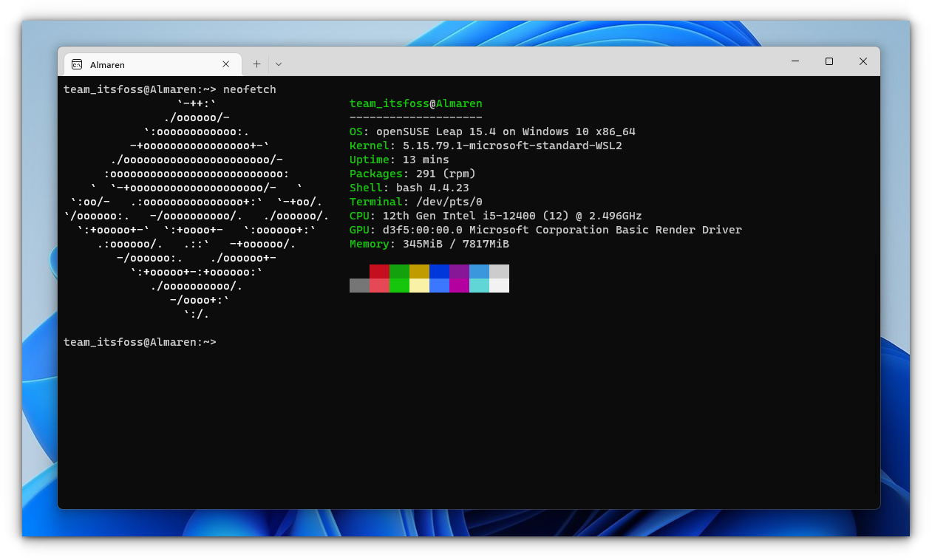This screenshot has height=560, width=932.
Task: Click the dark blue block, top row
Action: pyautogui.click(x=439, y=271)
